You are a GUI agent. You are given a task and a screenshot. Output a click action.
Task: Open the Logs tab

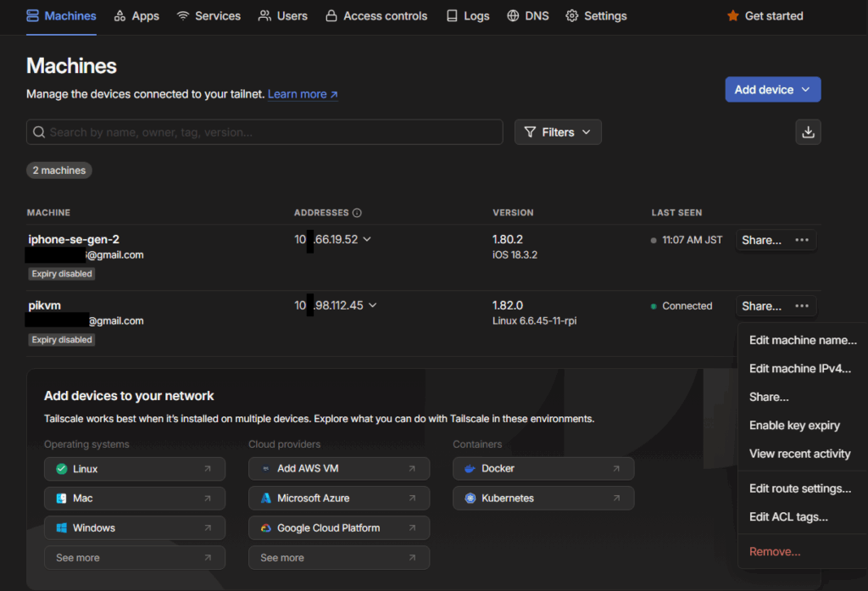pyautogui.click(x=468, y=16)
